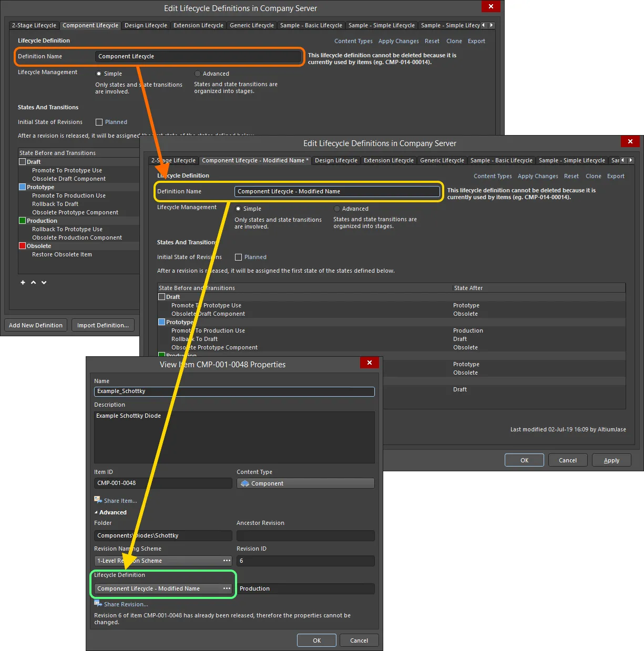This screenshot has width=644, height=651.
Task: Click Draft state color swatch in back window
Action: pos(23,162)
